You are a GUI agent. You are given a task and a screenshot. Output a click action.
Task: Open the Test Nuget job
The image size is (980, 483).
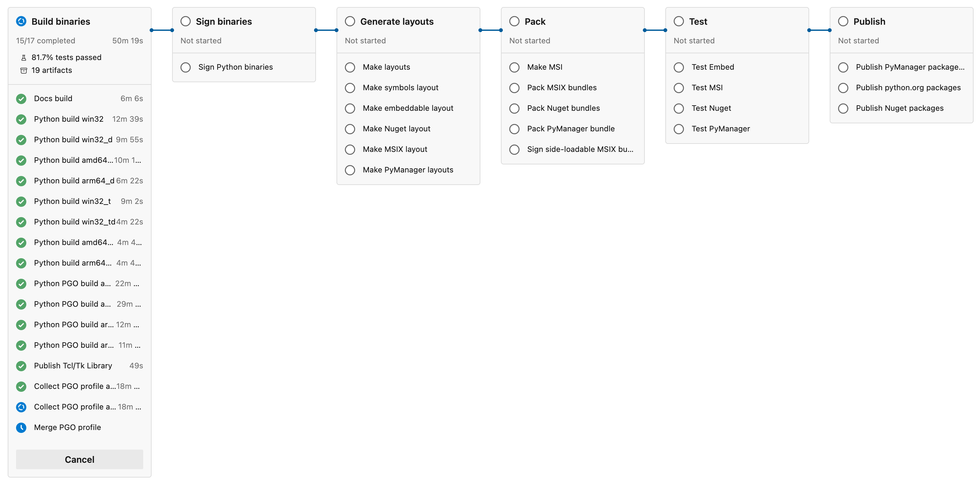click(711, 108)
